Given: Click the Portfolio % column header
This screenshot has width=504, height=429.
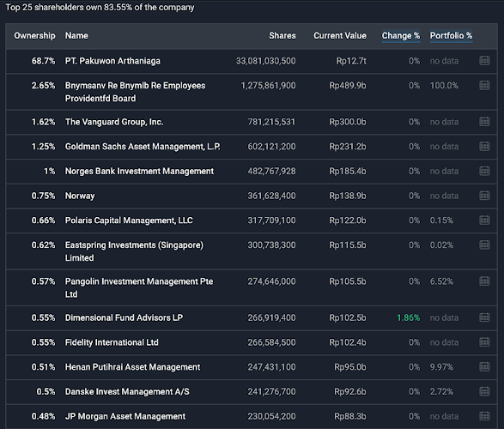Looking at the screenshot, I should tap(452, 36).
